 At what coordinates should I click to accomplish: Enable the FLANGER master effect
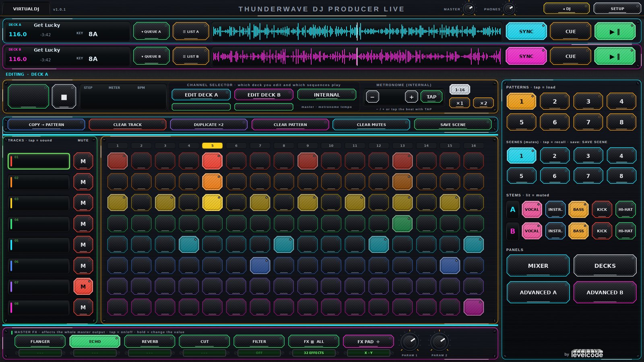coord(40,341)
